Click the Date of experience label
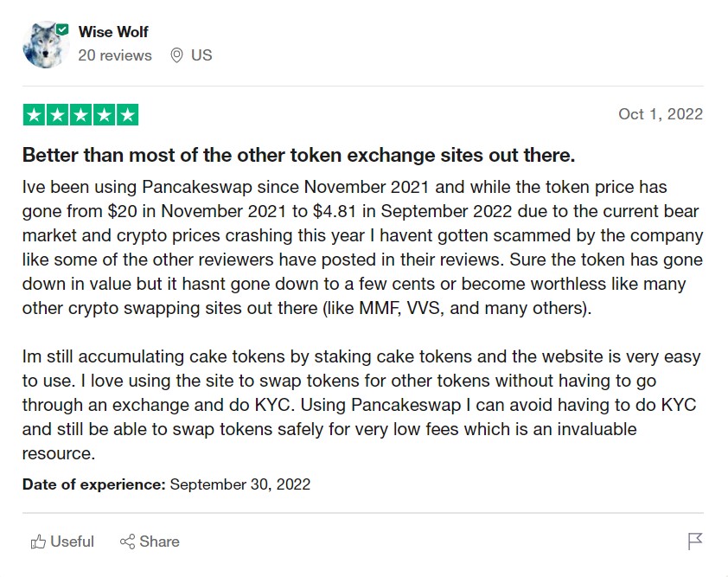The width and height of the screenshot is (728, 577). (x=93, y=484)
